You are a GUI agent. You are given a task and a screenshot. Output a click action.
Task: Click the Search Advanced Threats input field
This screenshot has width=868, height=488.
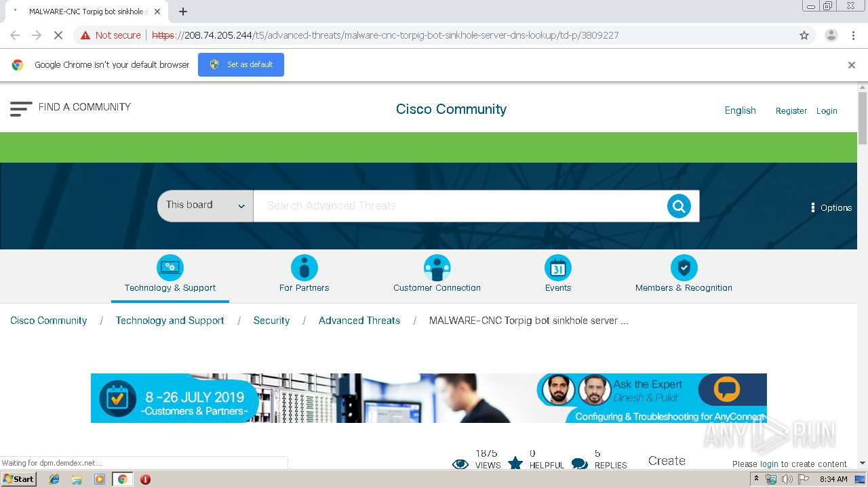[x=460, y=205]
